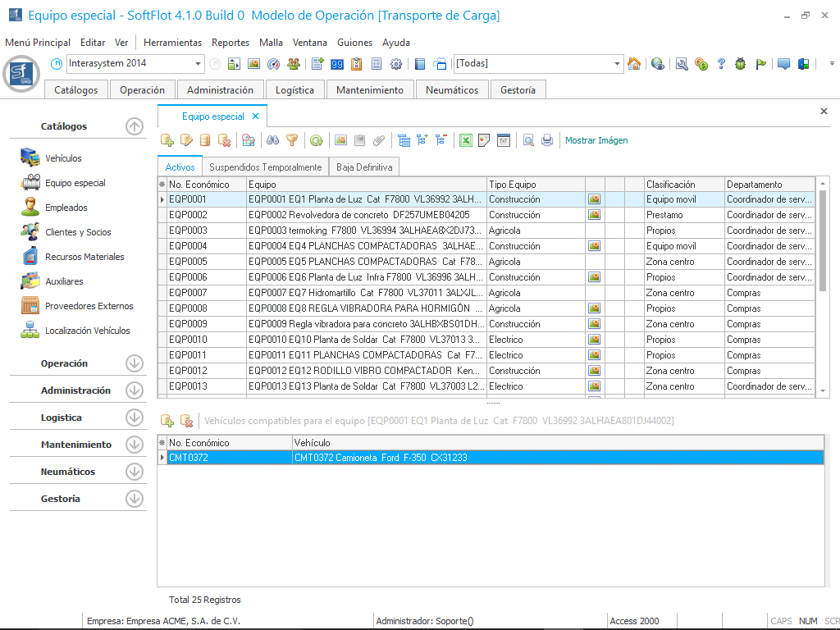The image size is (840, 630).
Task: Open the Herramientas menu
Action: (x=172, y=43)
